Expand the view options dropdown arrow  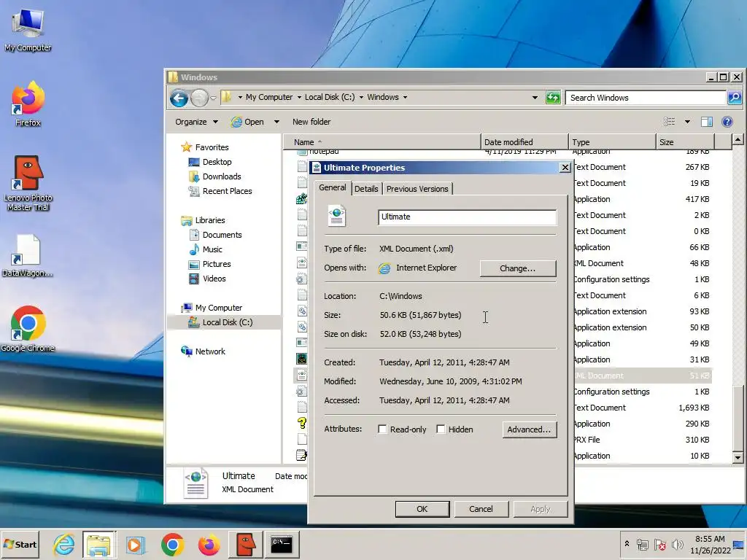tap(687, 122)
